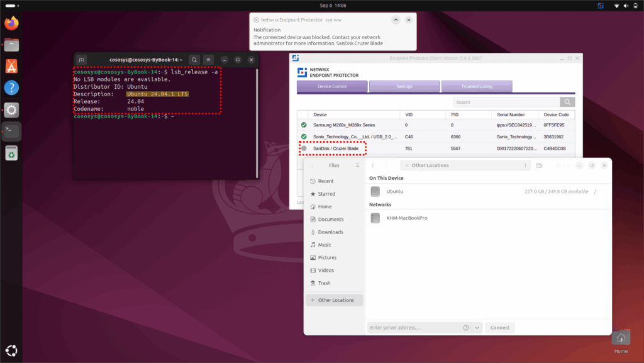
Task: Click device code C4B4DD38
Action: click(x=555, y=148)
